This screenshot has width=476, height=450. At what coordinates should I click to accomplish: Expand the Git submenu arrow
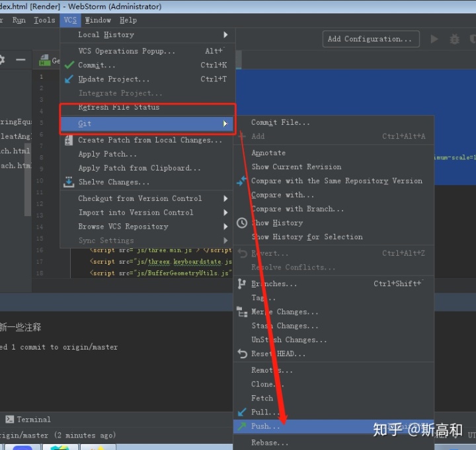pos(225,124)
